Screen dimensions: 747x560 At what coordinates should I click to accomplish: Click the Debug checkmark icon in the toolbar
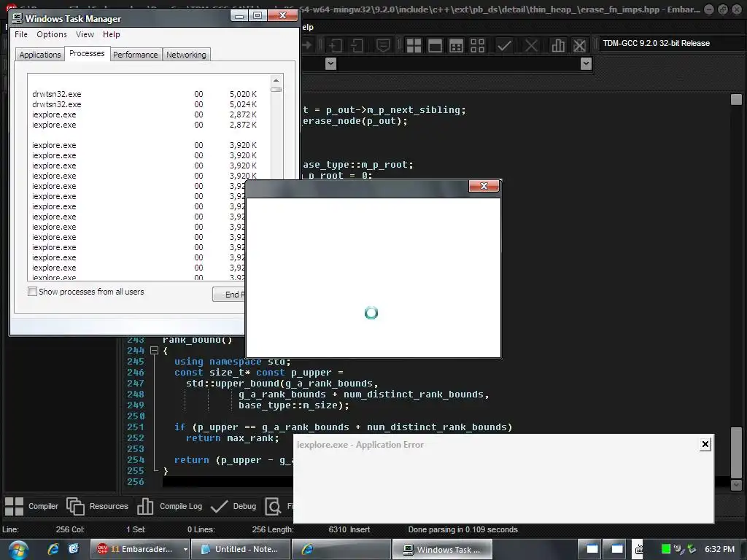click(504, 46)
